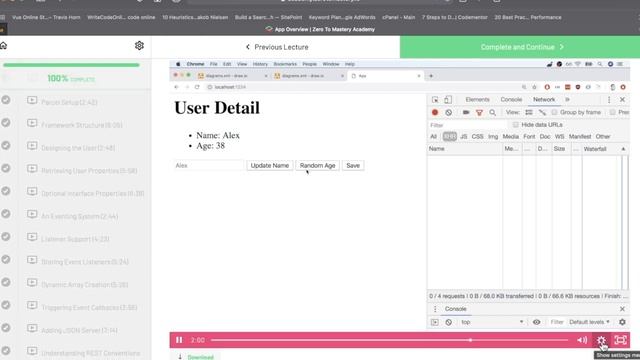Viewport: 640px width, 360px height.
Task: Click the Random Age button
Action: [x=318, y=165]
